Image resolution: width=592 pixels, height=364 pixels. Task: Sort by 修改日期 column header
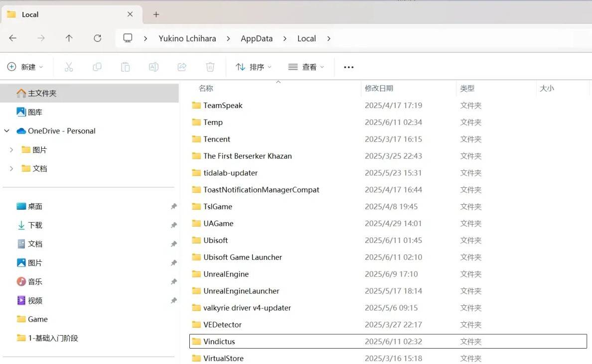pyautogui.click(x=379, y=88)
